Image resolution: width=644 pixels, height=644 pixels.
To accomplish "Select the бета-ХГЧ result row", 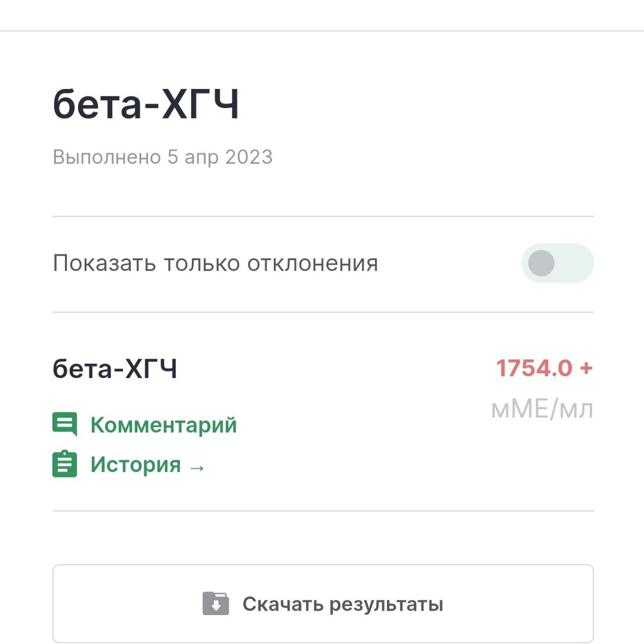I will (116, 368).
